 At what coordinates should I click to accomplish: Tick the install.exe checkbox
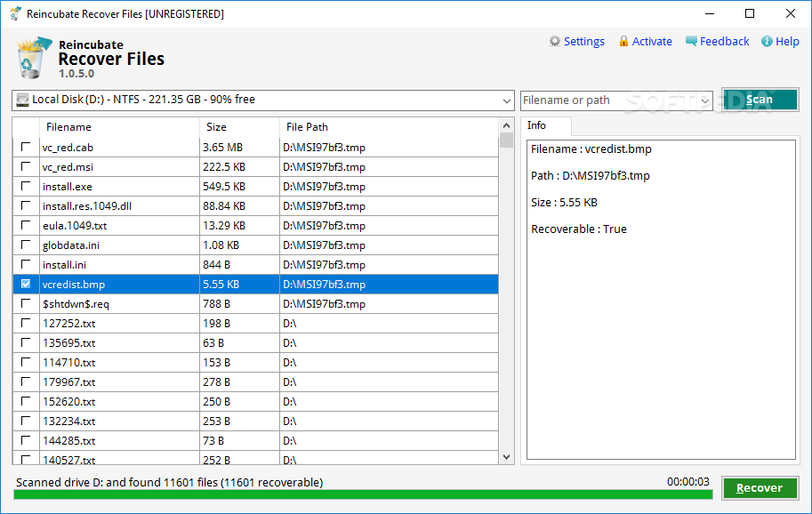tap(26, 187)
